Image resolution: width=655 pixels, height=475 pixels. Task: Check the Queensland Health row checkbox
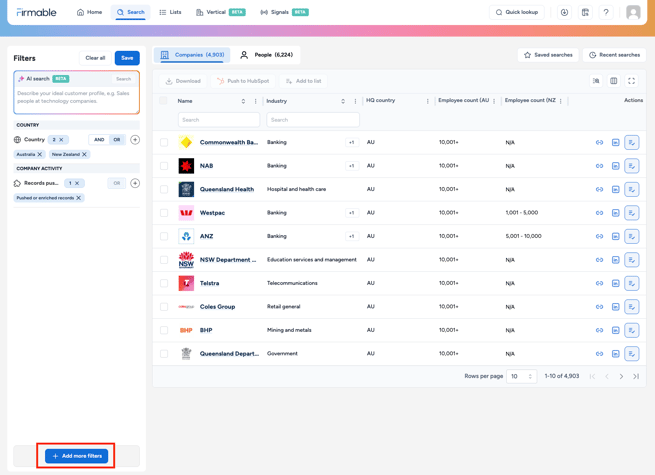164,189
